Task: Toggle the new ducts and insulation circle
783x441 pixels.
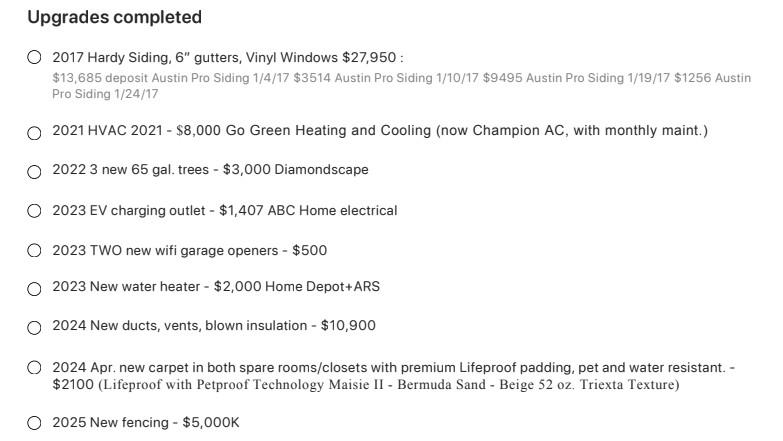Action: click(35, 327)
